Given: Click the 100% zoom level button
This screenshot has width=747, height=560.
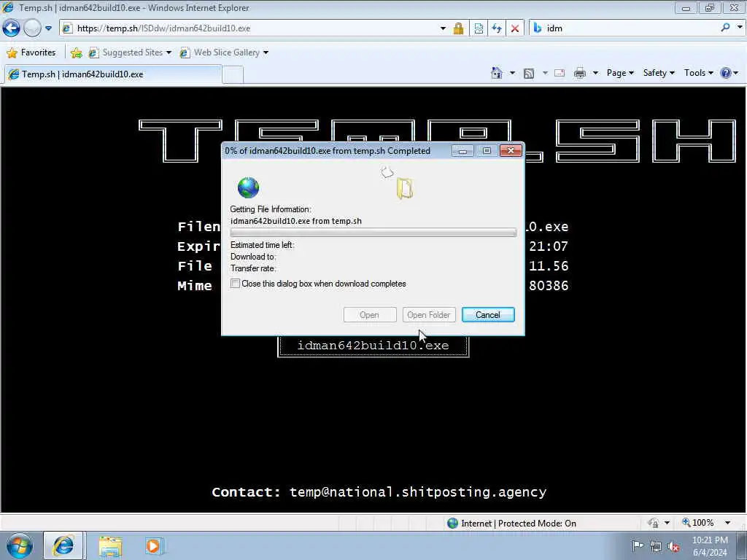Looking at the screenshot, I should click(x=698, y=523).
